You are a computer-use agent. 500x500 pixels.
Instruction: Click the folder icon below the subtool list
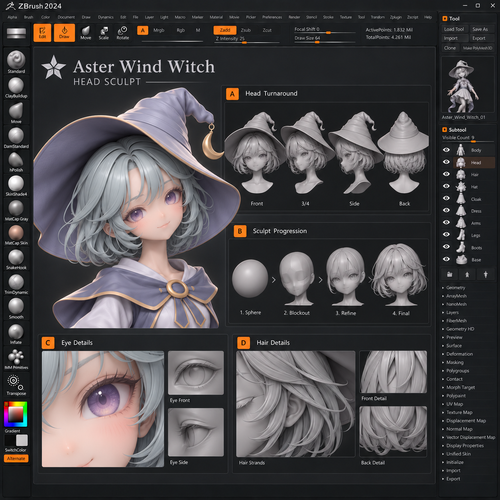[449, 274]
